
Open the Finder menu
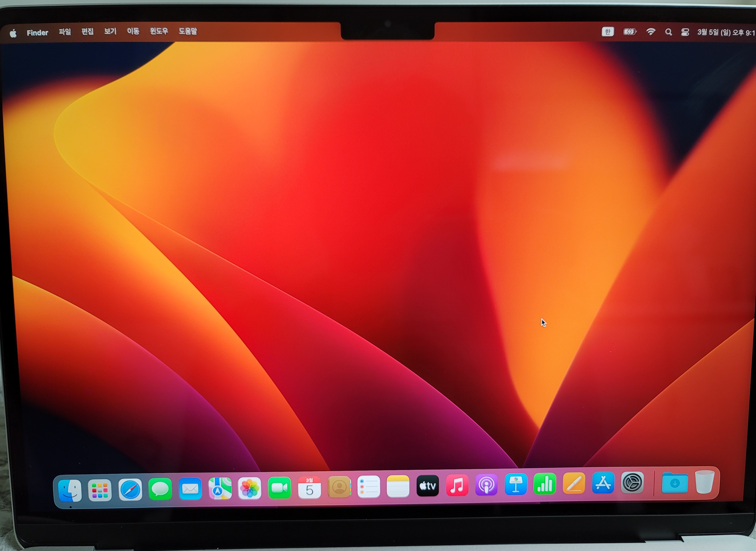point(37,33)
